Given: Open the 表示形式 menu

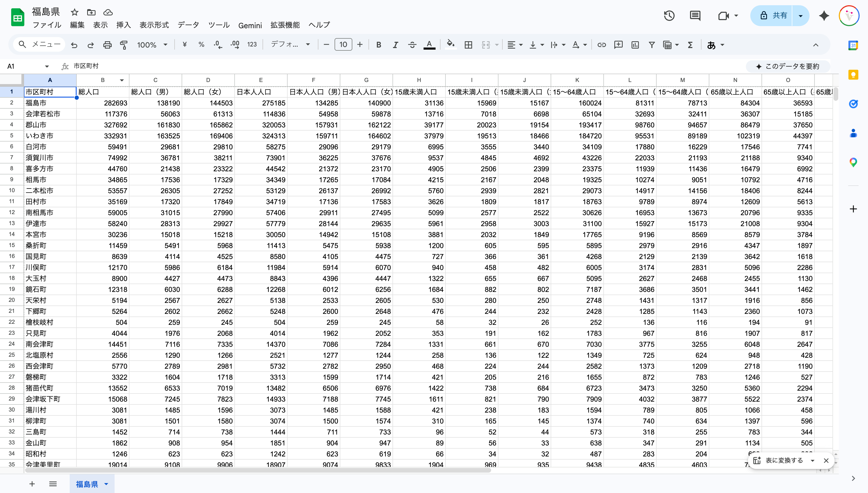Looking at the screenshot, I should coord(154,25).
